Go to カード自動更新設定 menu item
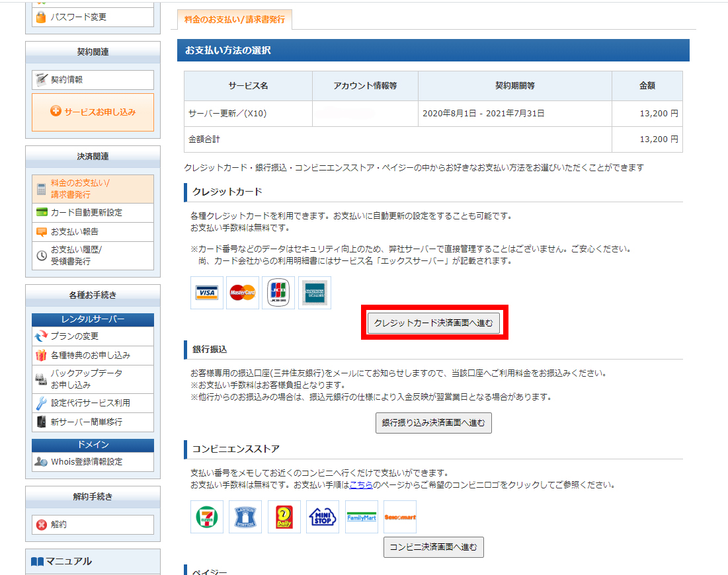Screen dimensions: 728x575 click(x=87, y=213)
